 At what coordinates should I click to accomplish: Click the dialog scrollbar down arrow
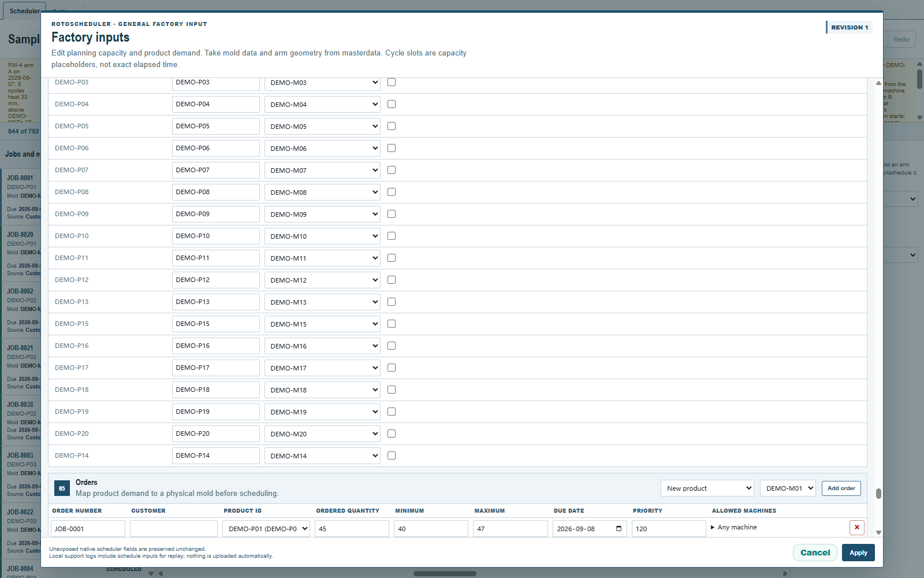[x=878, y=532]
